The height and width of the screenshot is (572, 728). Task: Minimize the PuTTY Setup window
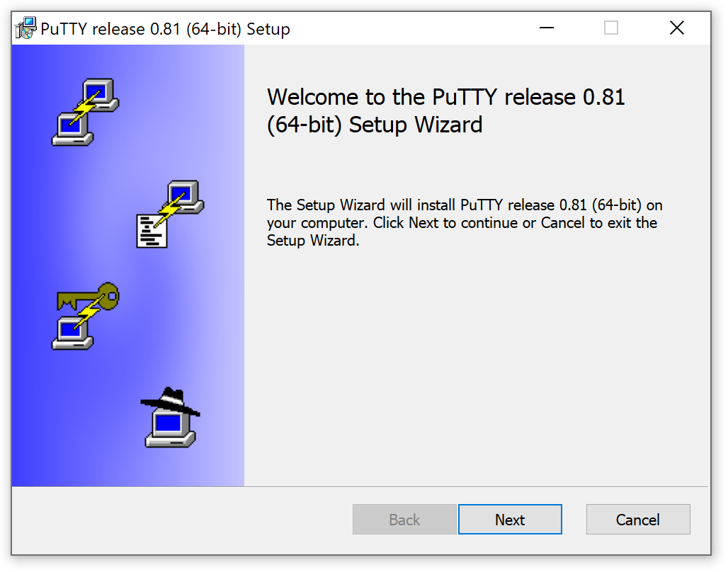(x=546, y=28)
